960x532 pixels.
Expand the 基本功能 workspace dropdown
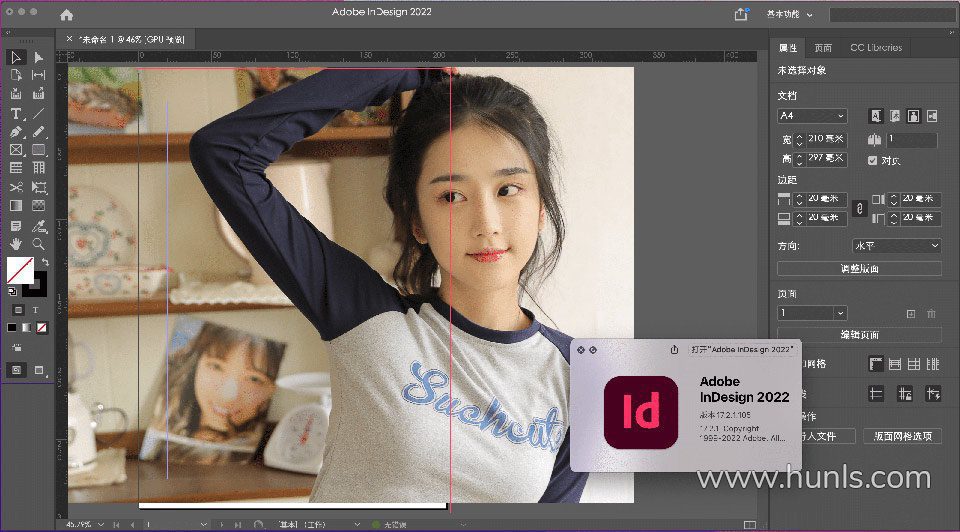coord(790,15)
